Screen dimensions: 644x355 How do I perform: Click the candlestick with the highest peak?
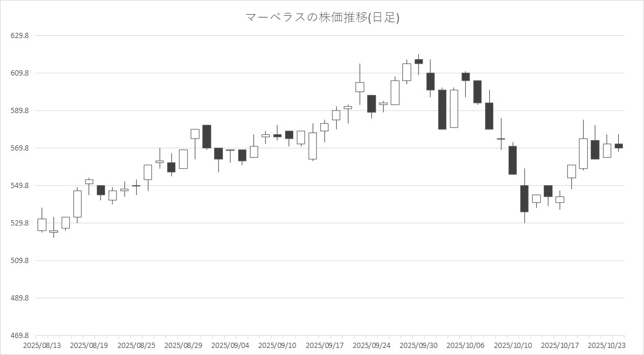point(418,61)
